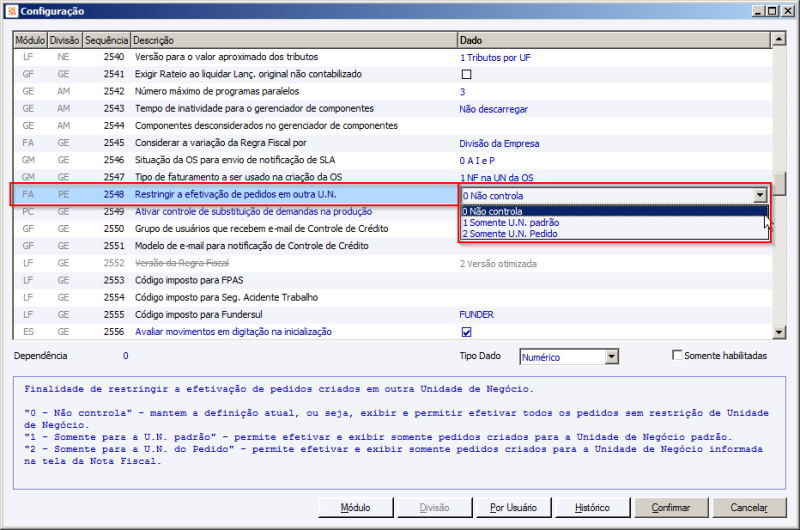800x530 pixels.
Task: Select row Ativar controle de substituição de demandas
Action: (x=235, y=211)
